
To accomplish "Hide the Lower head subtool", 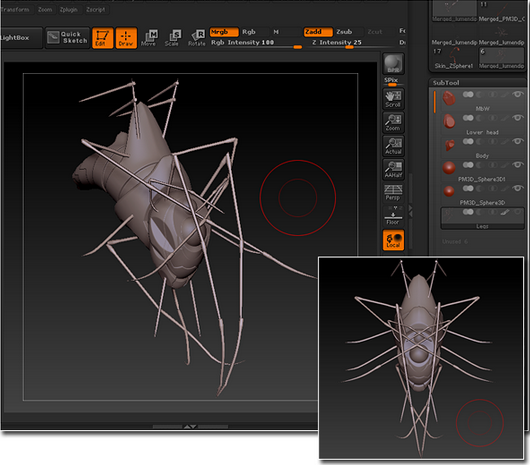I will [x=517, y=118].
